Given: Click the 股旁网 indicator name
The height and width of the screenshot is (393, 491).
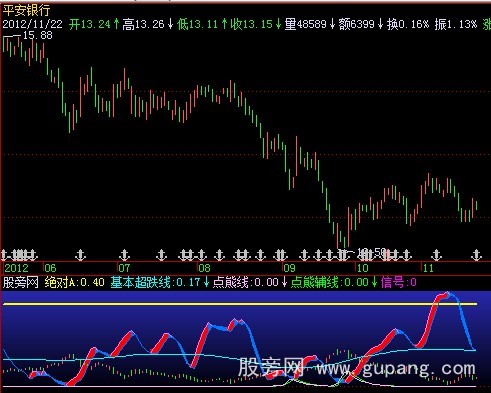Looking at the screenshot, I should tap(21, 282).
